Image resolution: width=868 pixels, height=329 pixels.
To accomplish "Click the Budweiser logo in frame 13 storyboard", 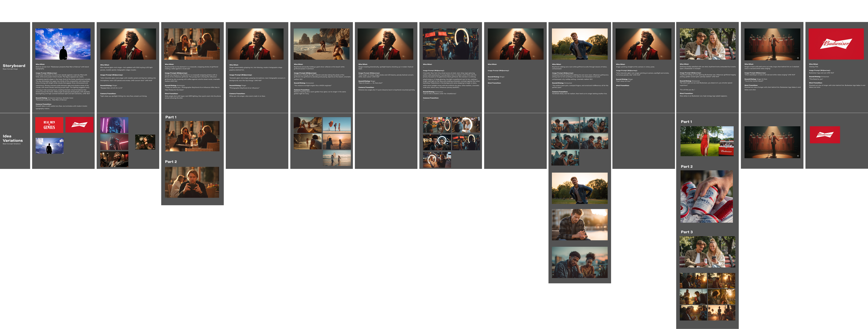I will click(836, 44).
